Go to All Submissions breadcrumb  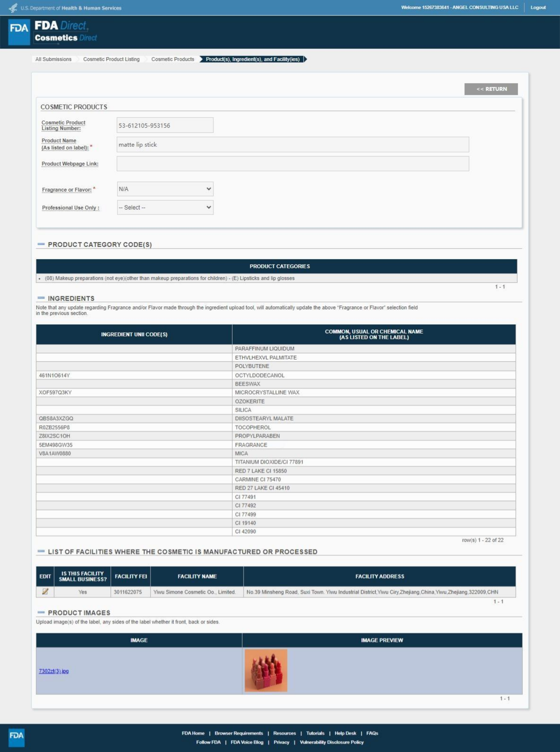coord(53,59)
